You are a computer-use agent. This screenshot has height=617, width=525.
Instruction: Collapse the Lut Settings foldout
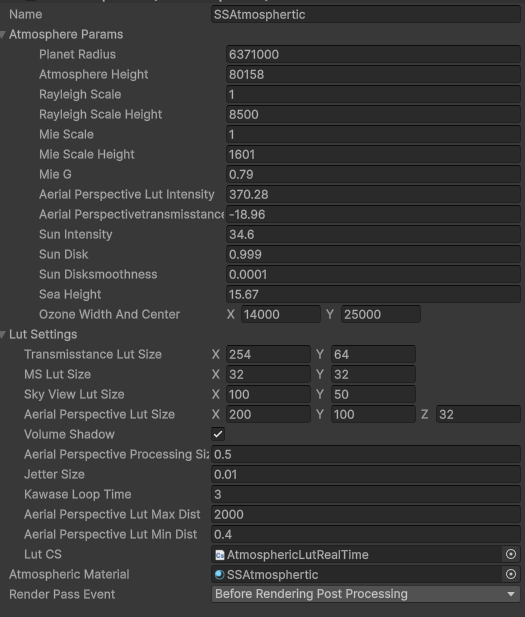(x=3, y=334)
